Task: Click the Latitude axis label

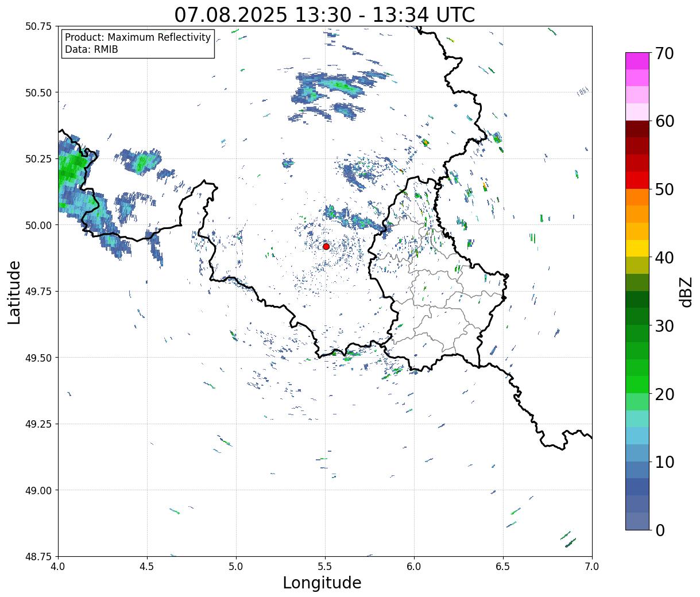Action: tap(14, 292)
